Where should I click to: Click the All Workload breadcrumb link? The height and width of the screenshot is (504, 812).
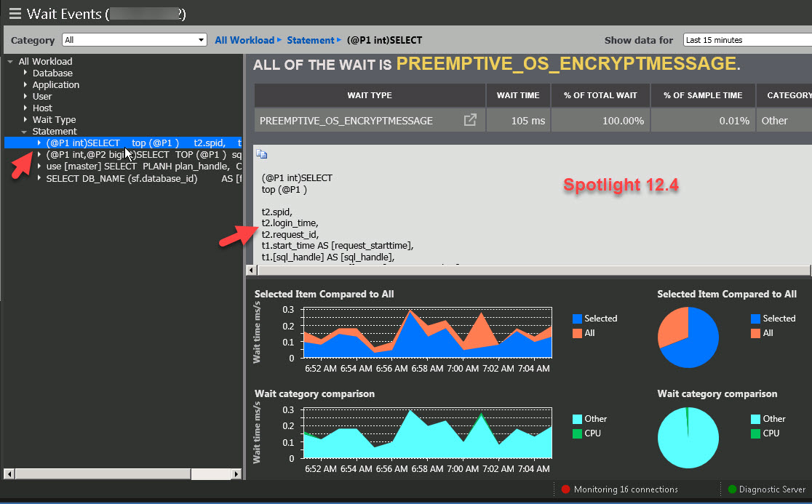click(244, 40)
